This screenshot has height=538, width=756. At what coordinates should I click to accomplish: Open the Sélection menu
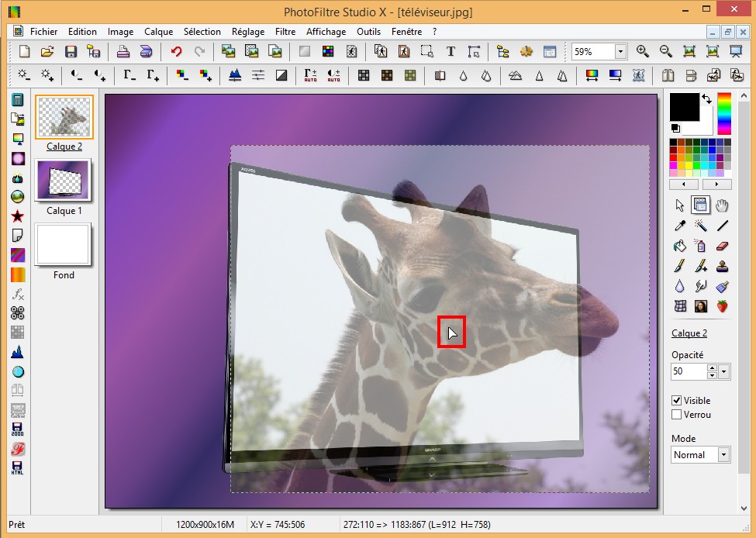(202, 32)
